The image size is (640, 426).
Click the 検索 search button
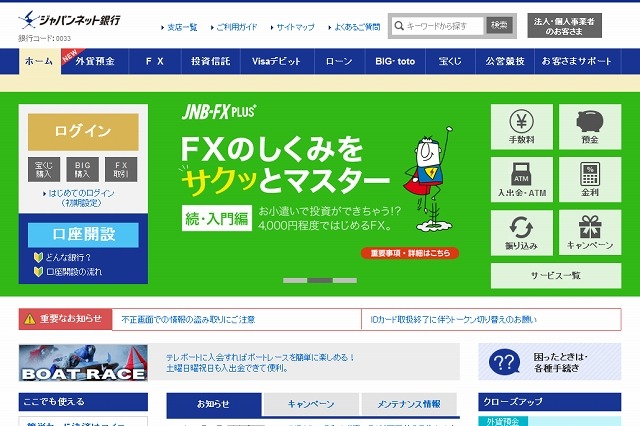499,26
